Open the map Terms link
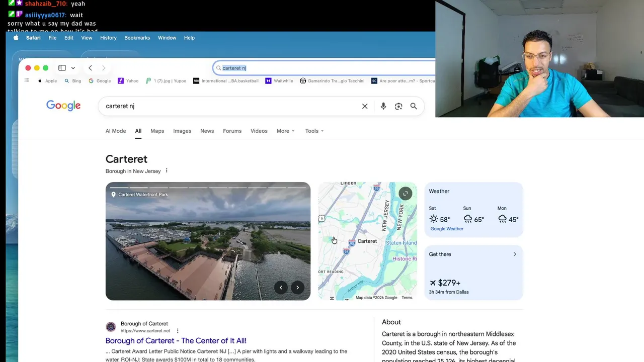The height and width of the screenshot is (362, 644). point(407,298)
